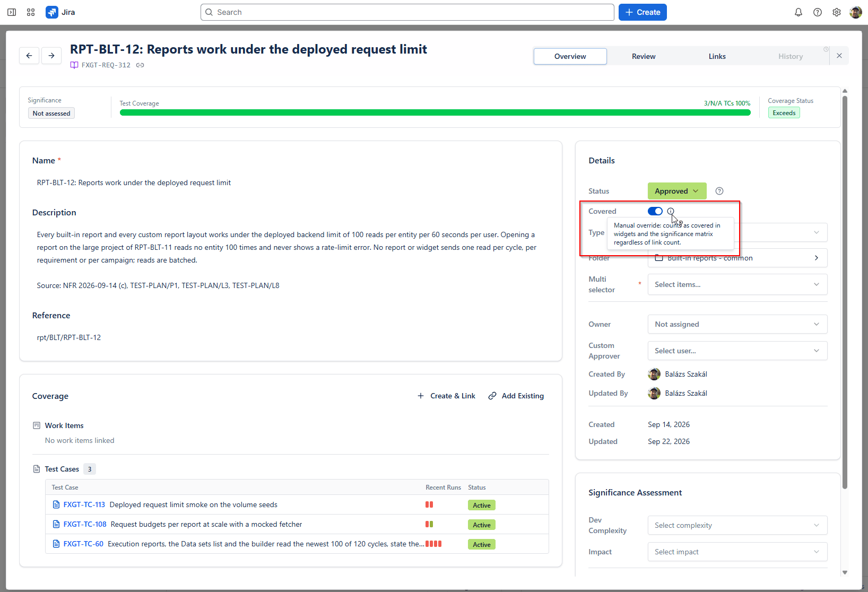868x592 pixels.
Task: Click the panel vertical scrollbar
Action: tap(845, 292)
